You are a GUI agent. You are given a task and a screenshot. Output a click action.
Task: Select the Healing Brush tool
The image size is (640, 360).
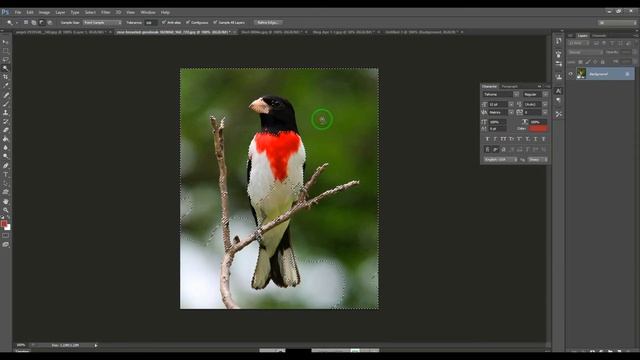coord(5,95)
